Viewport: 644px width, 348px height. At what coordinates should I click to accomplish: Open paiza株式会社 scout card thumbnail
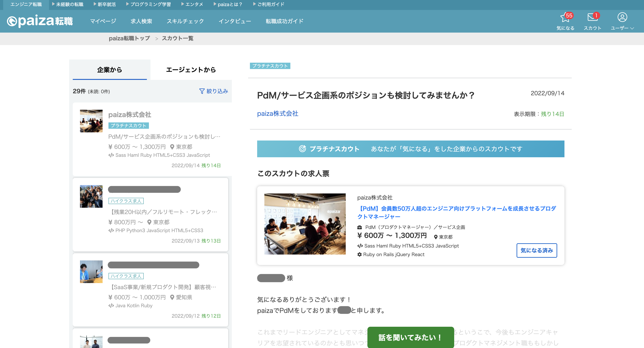point(91,121)
